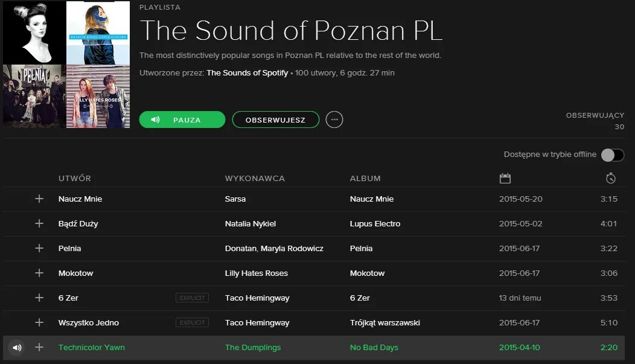Image resolution: width=635 pixels, height=364 pixels.
Task: Add Naucz Mnie with its plus icon
Action: click(39, 199)
